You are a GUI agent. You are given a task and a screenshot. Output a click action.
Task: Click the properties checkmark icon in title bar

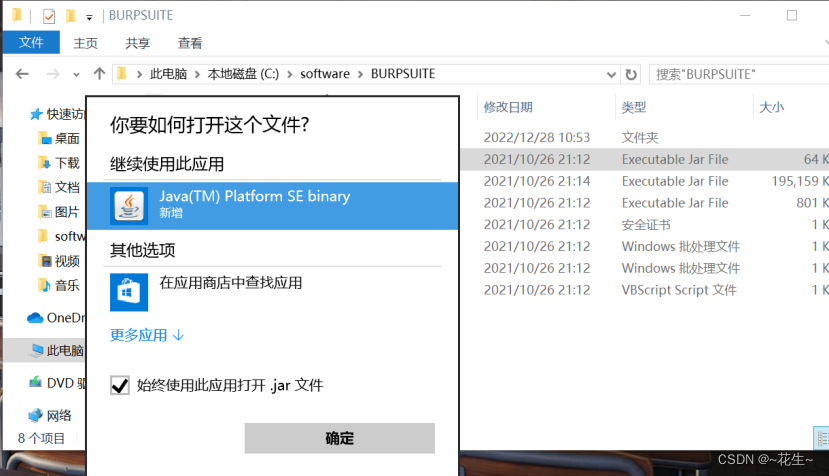(x=49, y=16)
